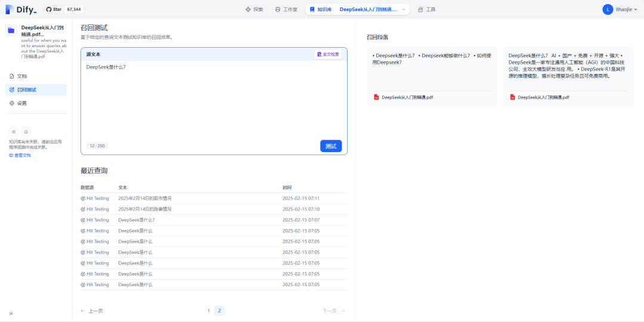Open the 工具 tab
644x322 pixels.
click(427, 10)
